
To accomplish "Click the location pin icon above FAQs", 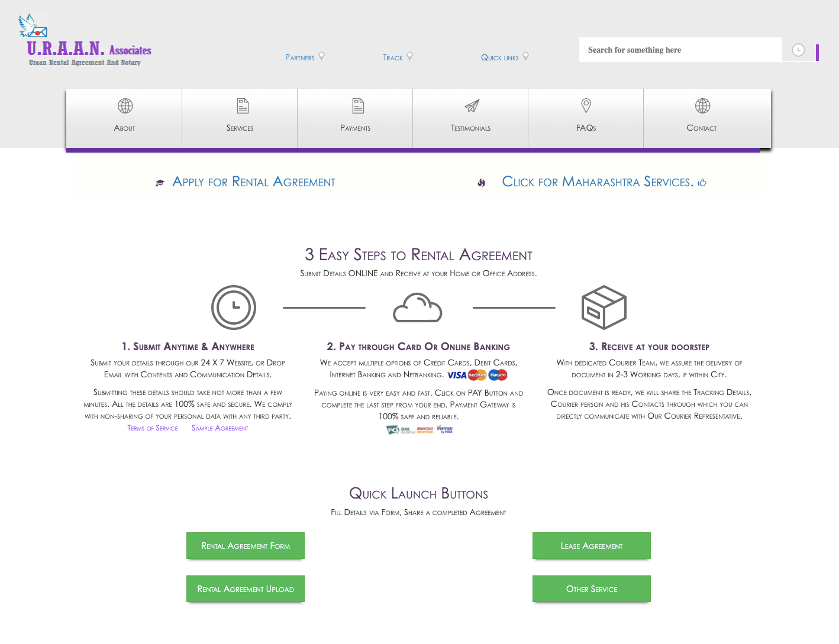I will (x=586, y=105).
